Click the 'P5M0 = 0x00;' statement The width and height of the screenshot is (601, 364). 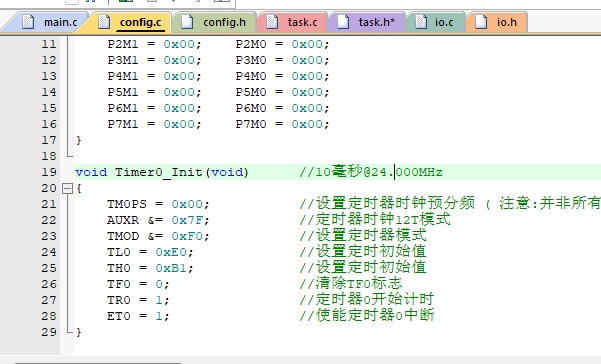click(x=282, y=92)
